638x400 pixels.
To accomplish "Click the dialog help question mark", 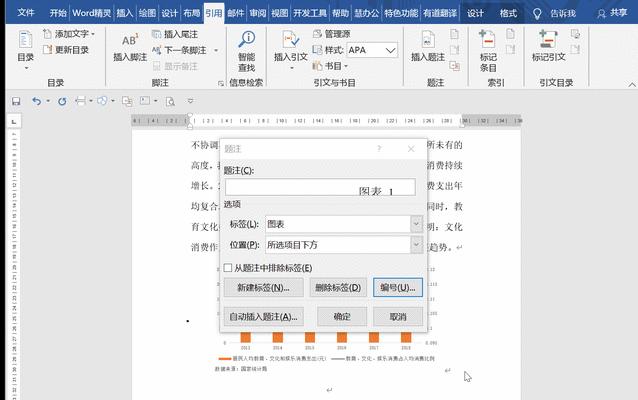I will coord(379,149).
